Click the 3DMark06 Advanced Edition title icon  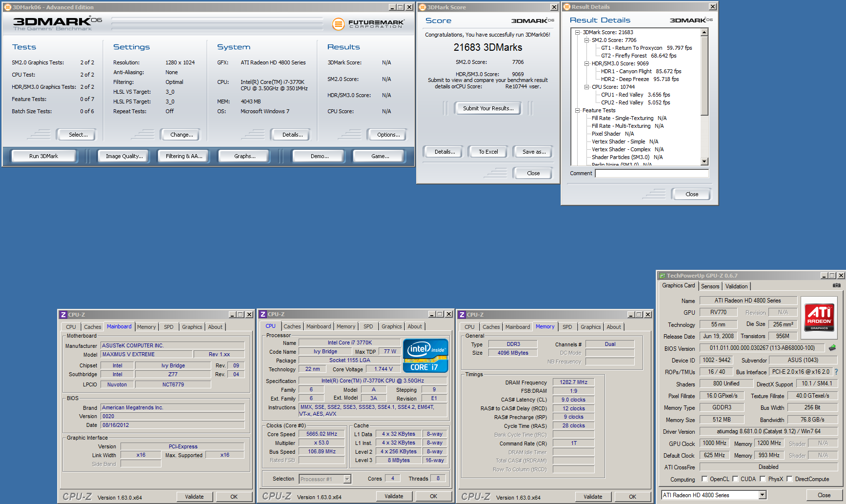[x=7, y=7]
